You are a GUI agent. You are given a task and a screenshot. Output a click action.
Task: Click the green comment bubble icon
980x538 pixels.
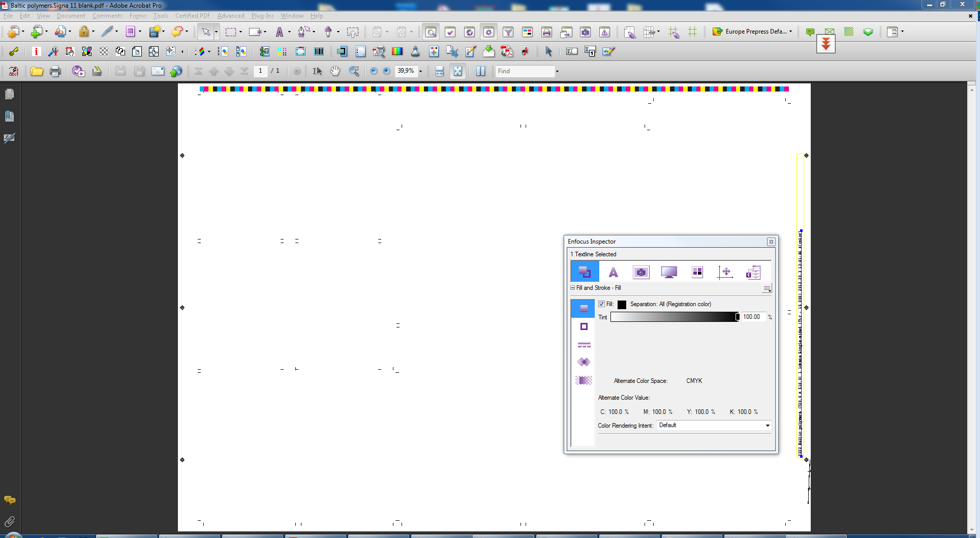[810, 32]
